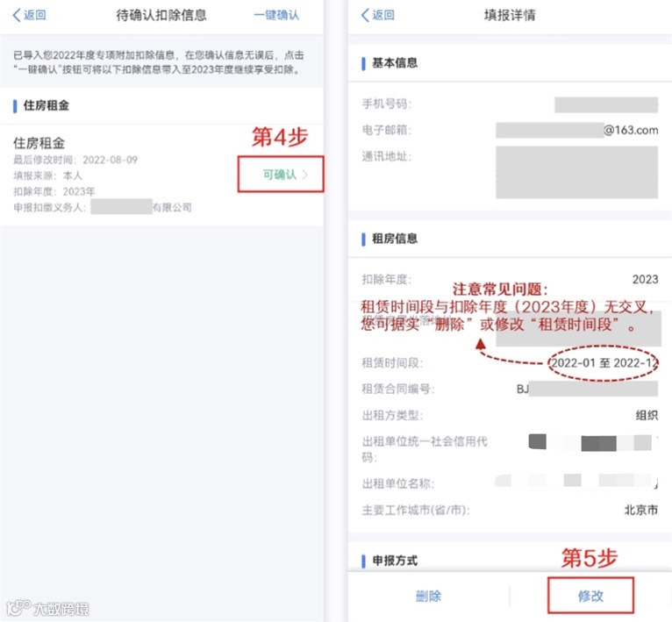
Task: Select the 住房租金 record item
Action: point(161,175)
